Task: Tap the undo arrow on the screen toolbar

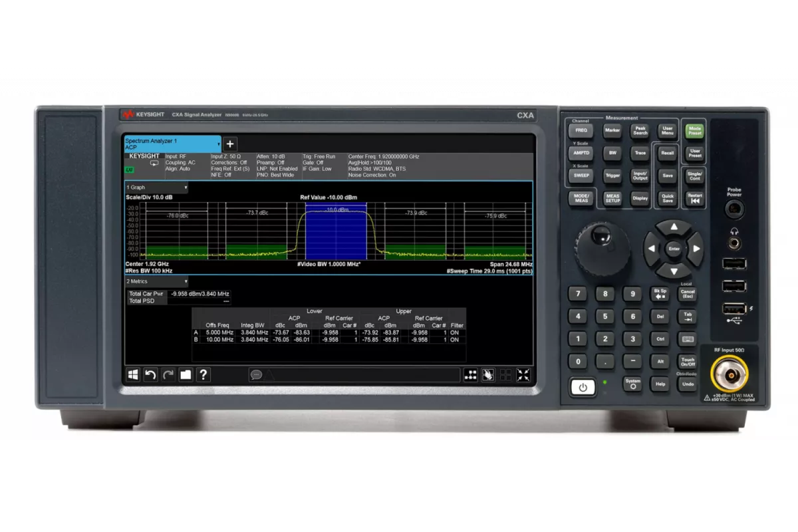Action: coord(150,374)
